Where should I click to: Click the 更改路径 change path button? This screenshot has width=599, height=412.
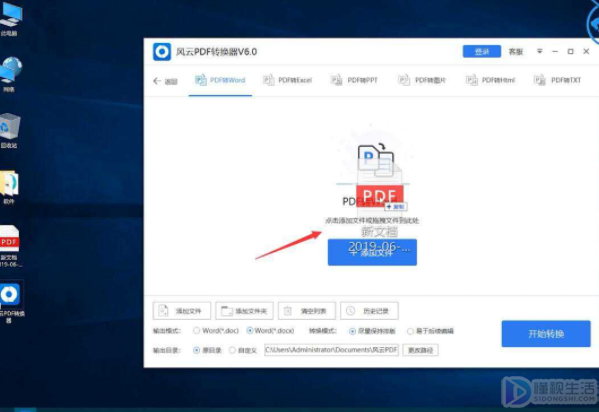(421, 350)
